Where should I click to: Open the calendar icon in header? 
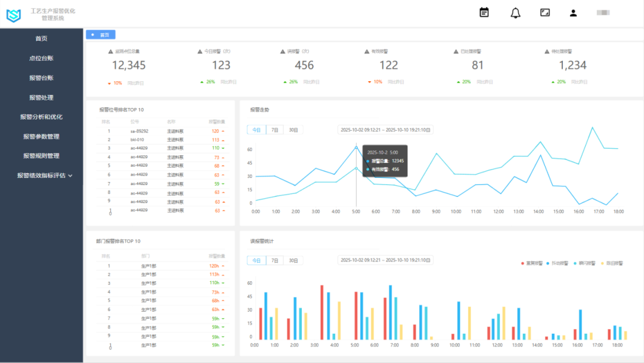coord(484,13)
